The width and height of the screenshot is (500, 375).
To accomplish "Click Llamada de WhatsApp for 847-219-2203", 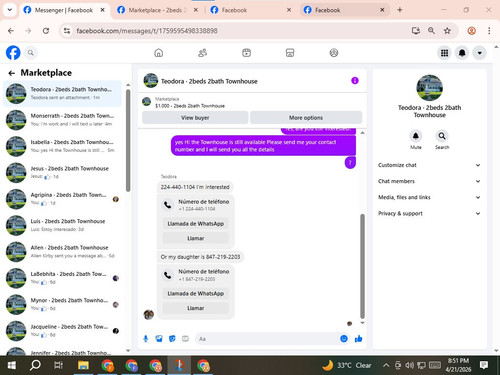I will tap(196, 294).
